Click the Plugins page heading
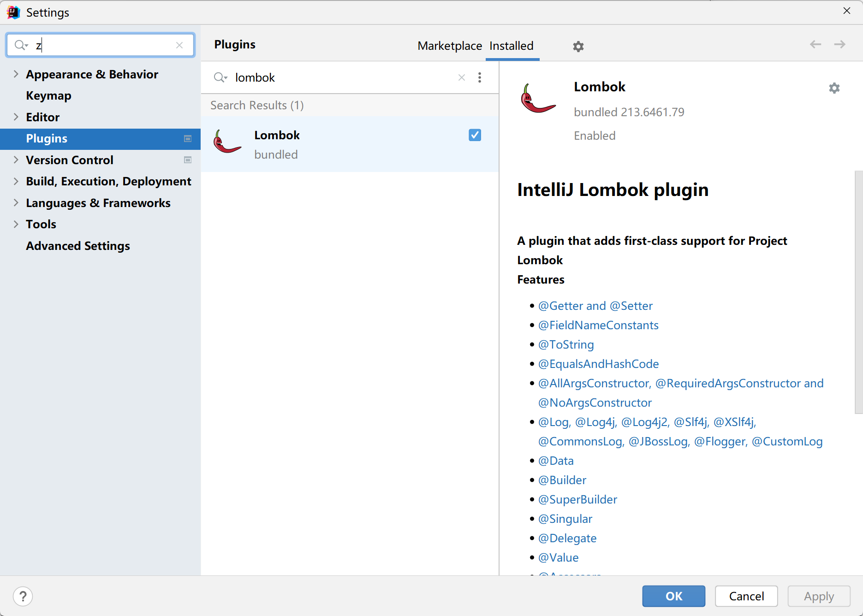 (x=235, y=44)
